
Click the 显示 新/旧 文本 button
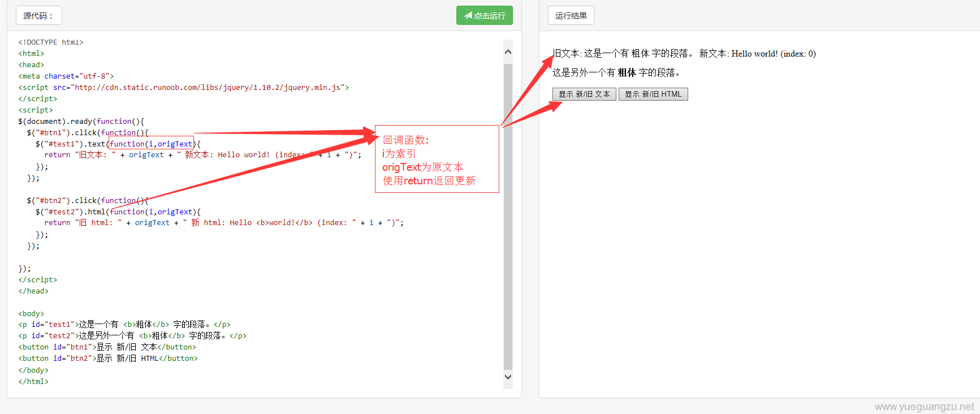(584, 94)
